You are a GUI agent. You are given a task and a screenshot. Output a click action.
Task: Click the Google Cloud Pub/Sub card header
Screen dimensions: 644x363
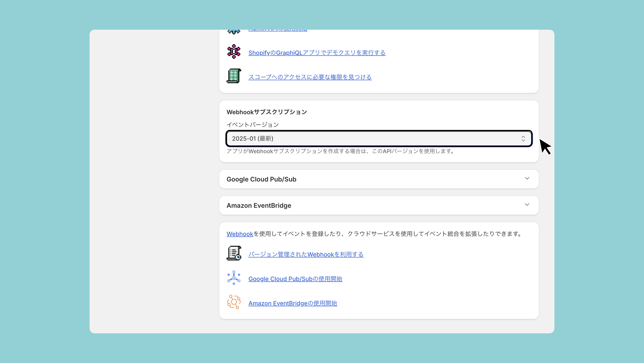point(261,179)
